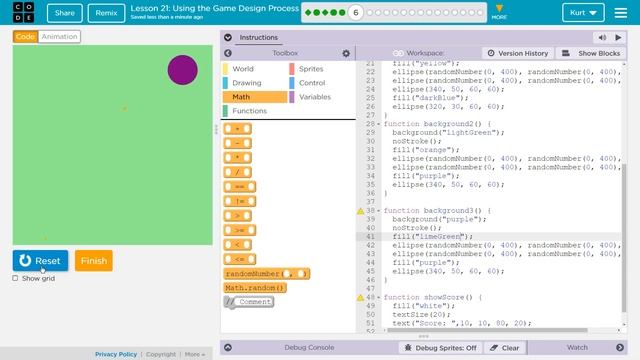Open the Kurt user dropdown
640x360 pixels.
(583, 13)
